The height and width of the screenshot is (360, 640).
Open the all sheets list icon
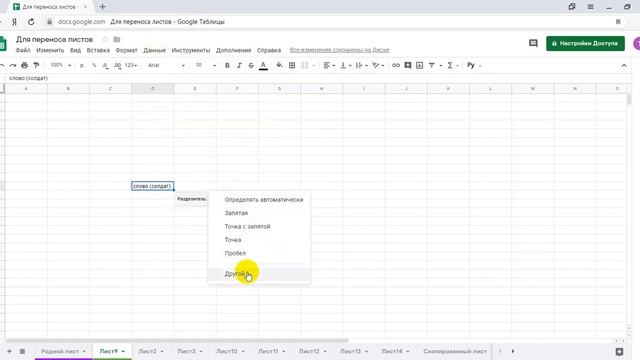(22, 351)
